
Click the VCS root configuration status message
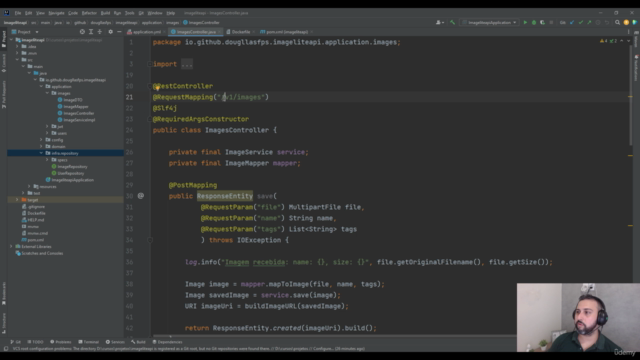point(189,349)
